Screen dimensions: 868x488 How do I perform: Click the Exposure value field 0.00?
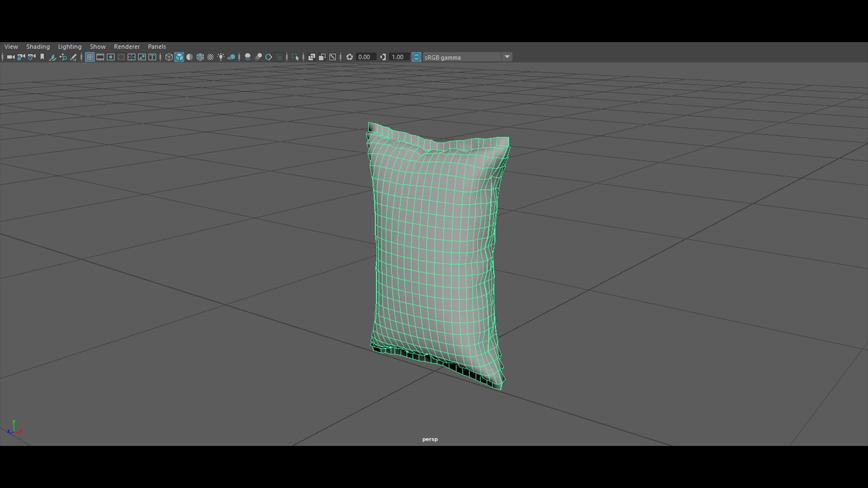(x=365, y=57)
